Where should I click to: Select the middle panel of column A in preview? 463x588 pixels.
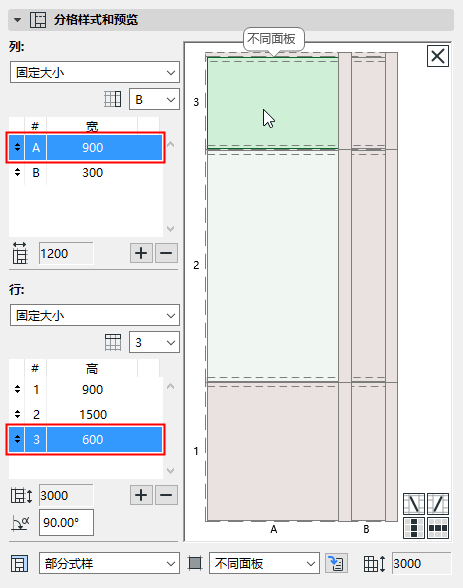pos(273,266)
